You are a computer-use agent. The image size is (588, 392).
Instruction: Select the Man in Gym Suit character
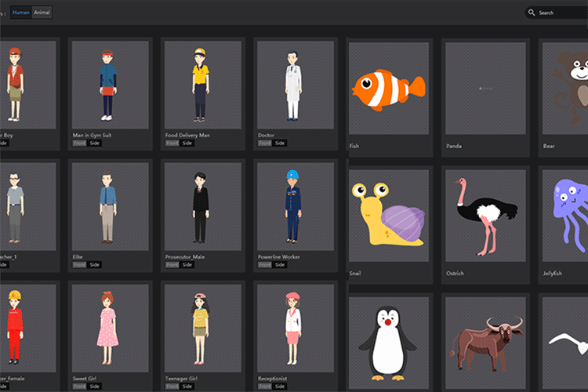point(108,85)
